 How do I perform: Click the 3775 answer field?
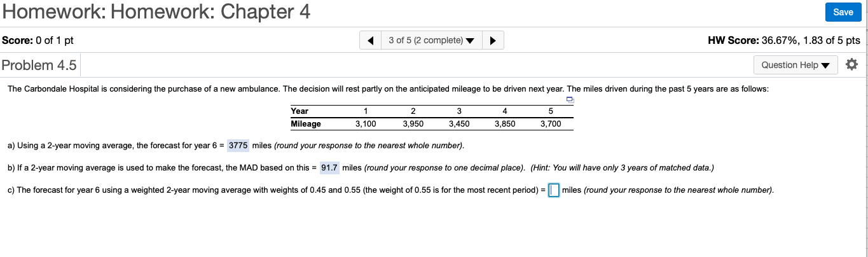pyautogui.click(x=238, y=146)
